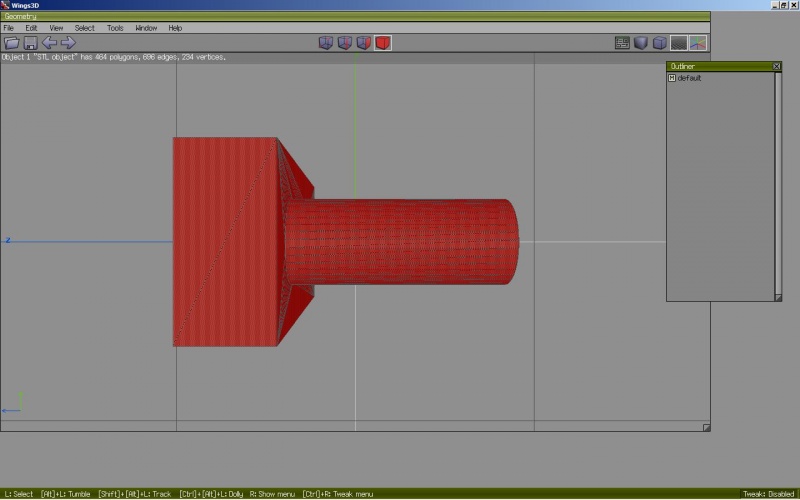Toggle ground plane grid visibility
Viewport: 800px width, 500px height.
click(x=679, y=43)
